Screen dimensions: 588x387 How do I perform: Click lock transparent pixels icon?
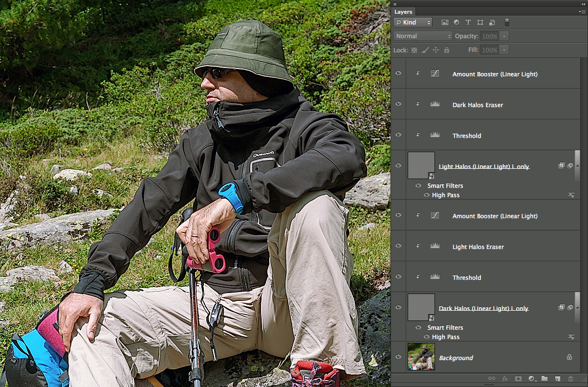pyautogui.click(x=414, y=50)
